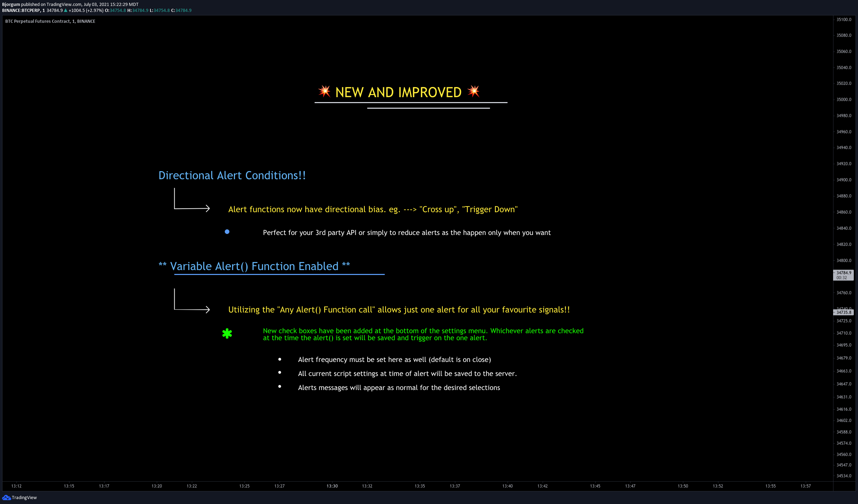Click the close price value C:34784.9
This screenshot has width=858, height=504.
pyautogui.click(x=181, y=11)
